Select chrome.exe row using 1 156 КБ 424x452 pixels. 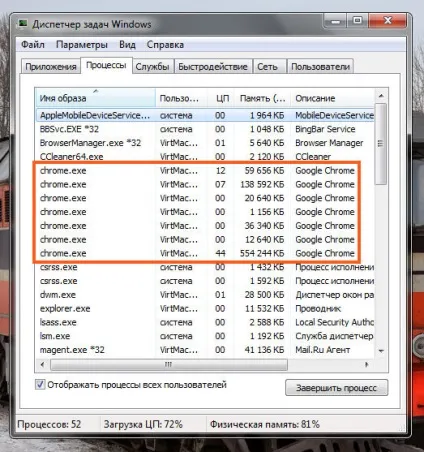coord(205,212)
